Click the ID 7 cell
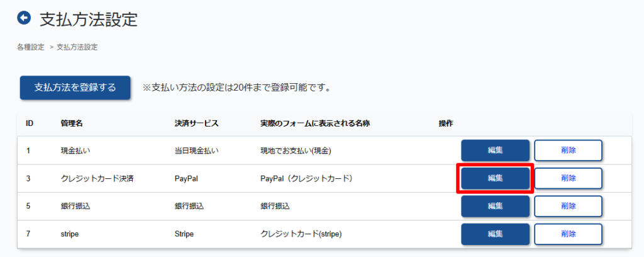Image resolution: width=644 pixels, height=257 pixels. pyautogui.click(x=28, y=234)
